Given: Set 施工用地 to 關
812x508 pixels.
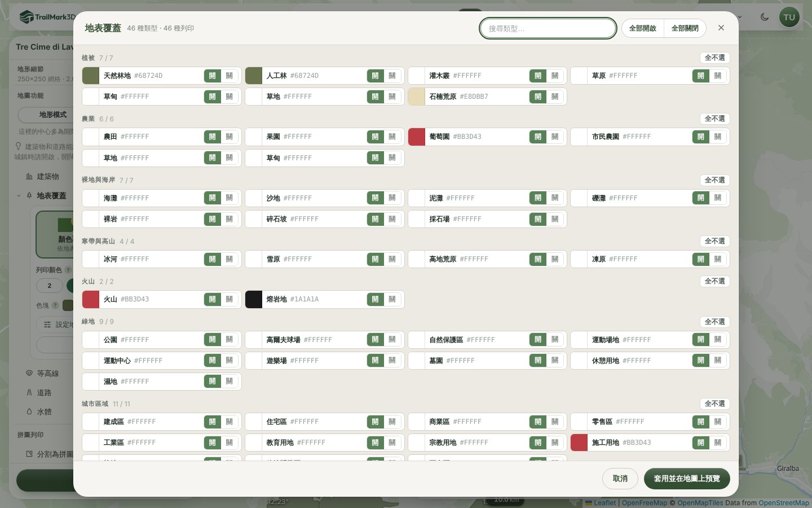Looking at the screenshot, I should coord(718,443).
